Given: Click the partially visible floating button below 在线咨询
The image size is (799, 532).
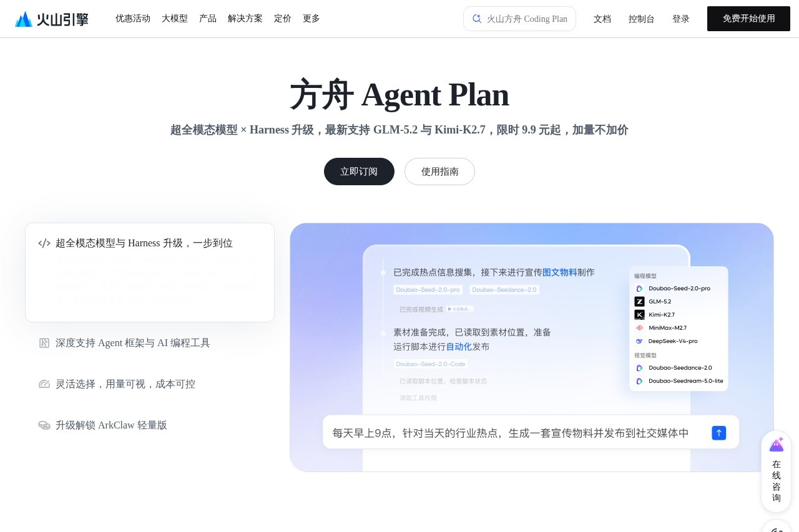Looking at the screenshot, I should (x=777, y=527).
